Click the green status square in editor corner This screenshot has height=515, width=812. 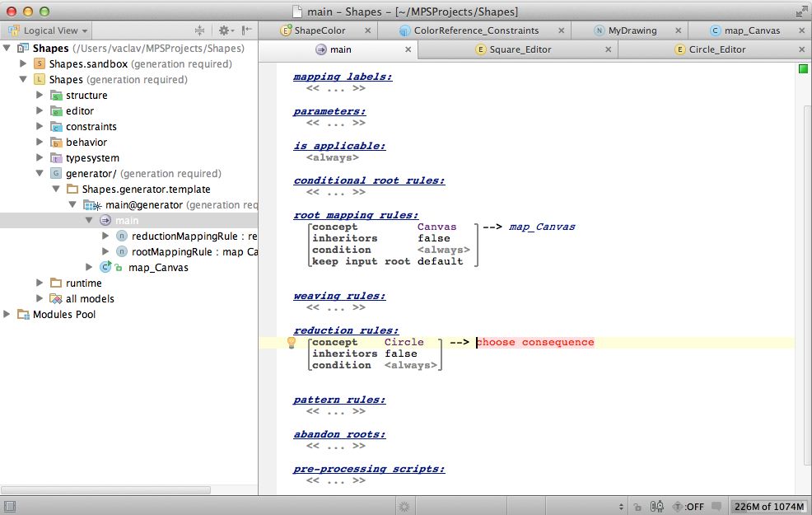coord(803,69)
